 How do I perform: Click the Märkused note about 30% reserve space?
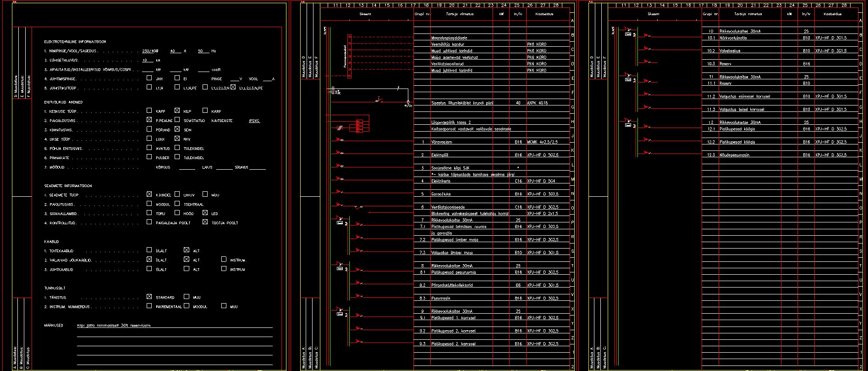(114, 326)
